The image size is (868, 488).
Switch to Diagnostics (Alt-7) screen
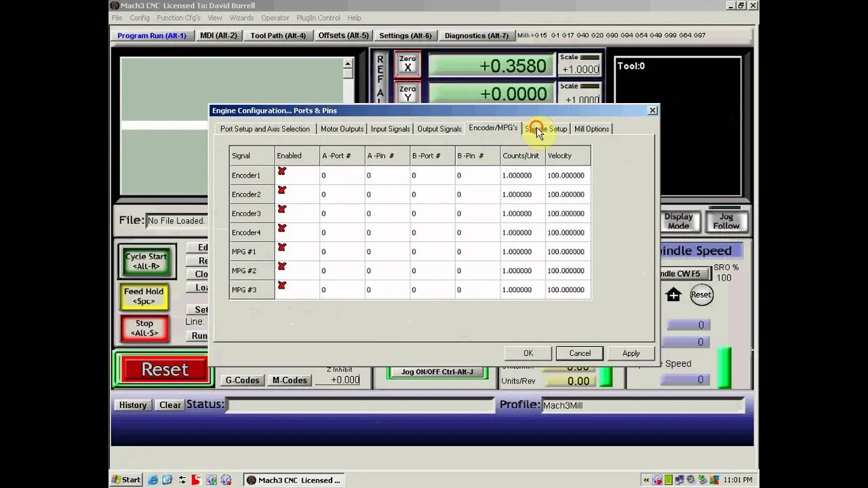(x=476, y=35)
